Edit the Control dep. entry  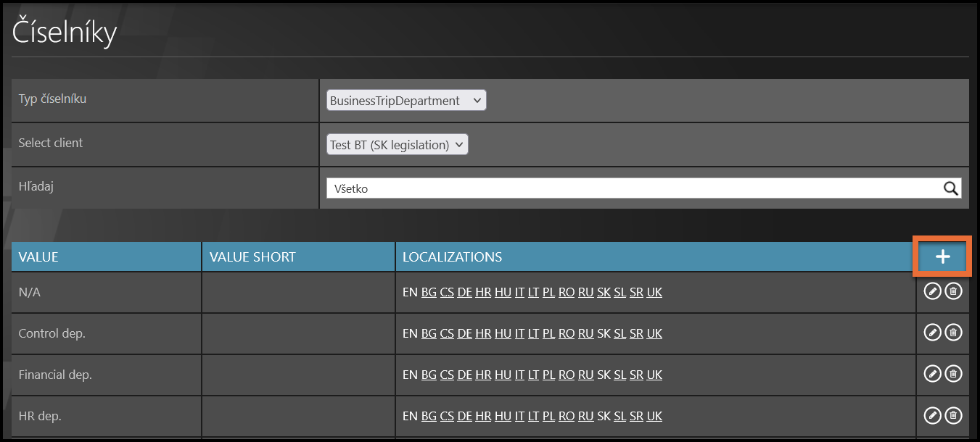click(932, 333)
